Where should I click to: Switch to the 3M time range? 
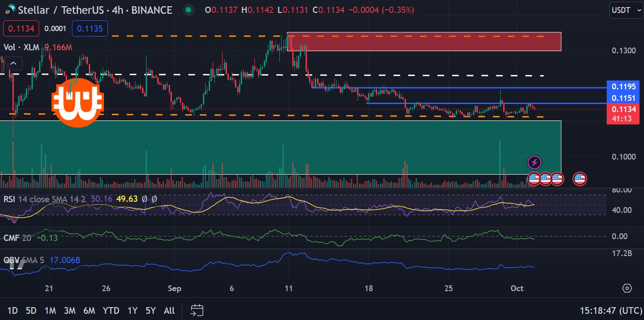70,311
